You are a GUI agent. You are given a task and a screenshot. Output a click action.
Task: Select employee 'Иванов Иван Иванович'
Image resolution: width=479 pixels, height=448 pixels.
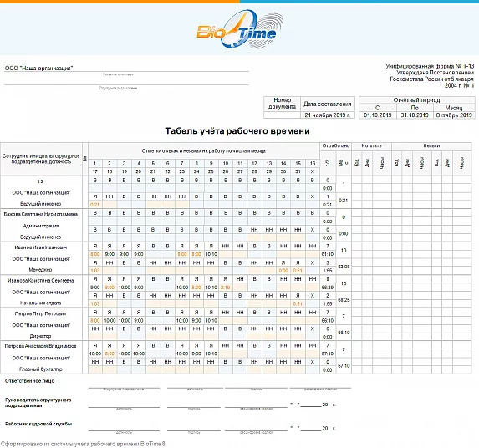41,247
